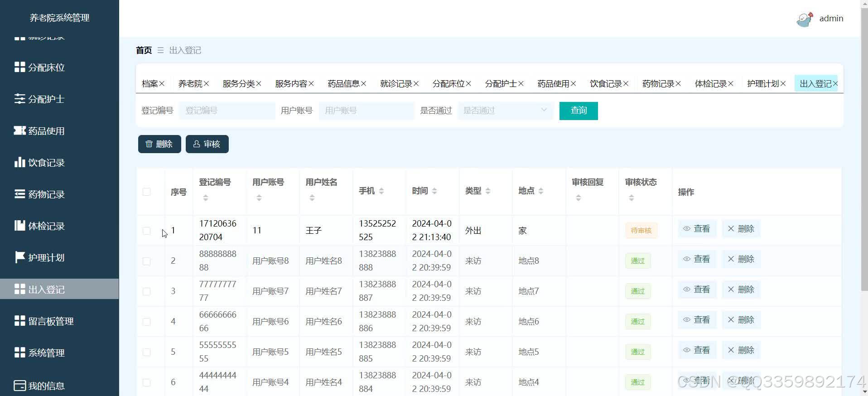Check the row 用户账号5 checkbox
868x396 pixels.
(x=146, y=352)
